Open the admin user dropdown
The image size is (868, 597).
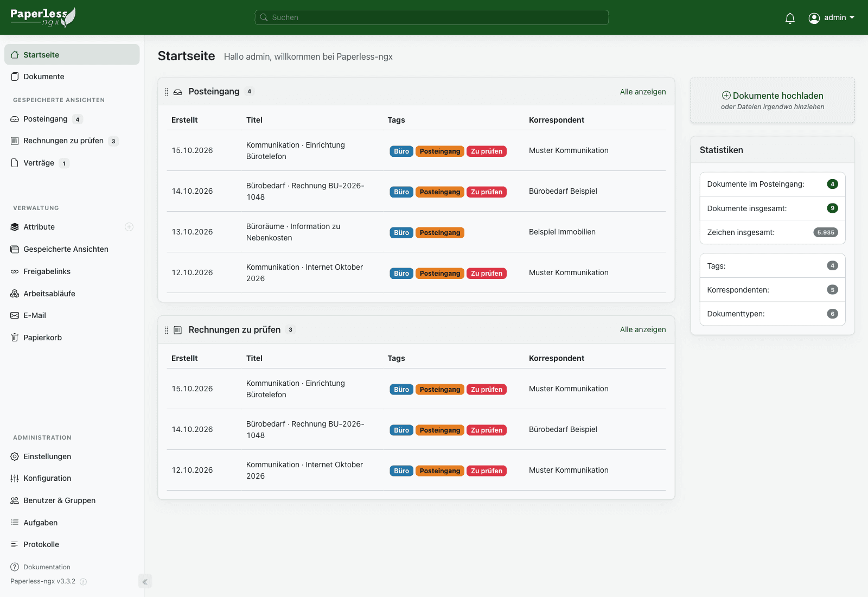[831, 18]
